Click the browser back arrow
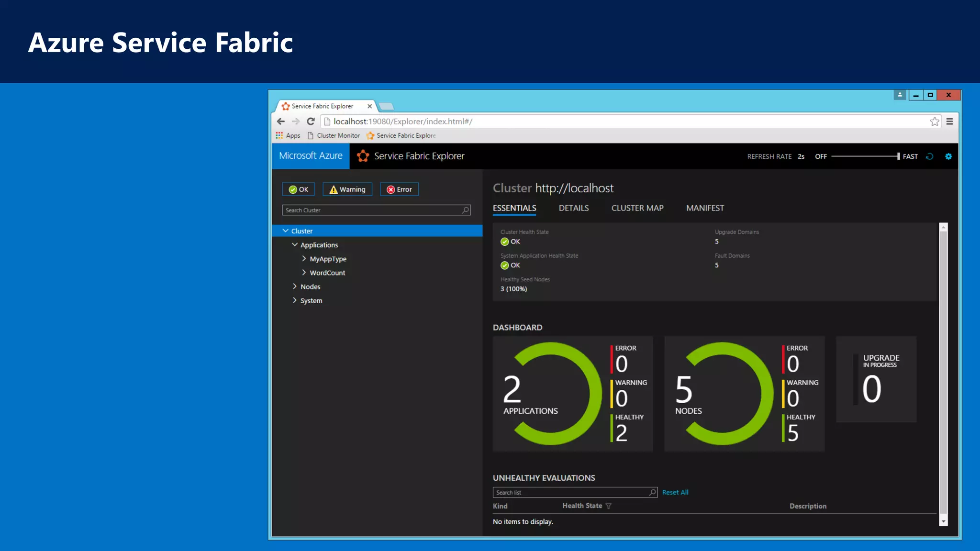980x551 pixels. (281, 121)
